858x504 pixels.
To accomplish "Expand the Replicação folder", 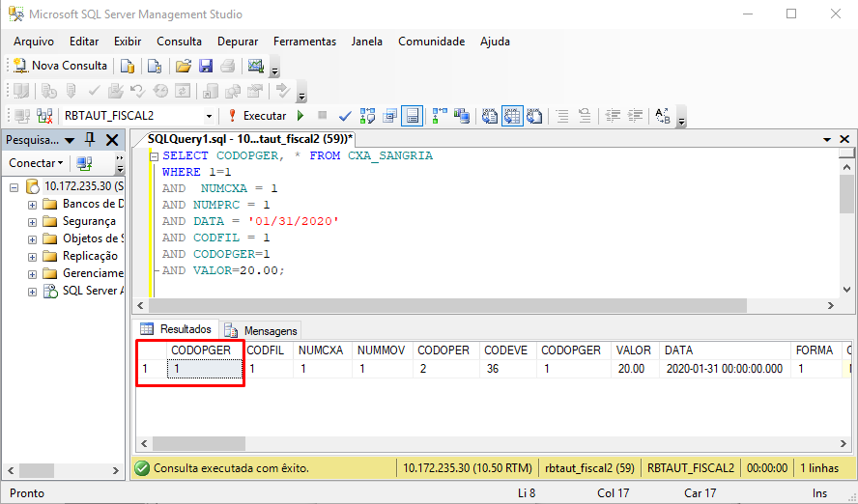I will 32,257.
